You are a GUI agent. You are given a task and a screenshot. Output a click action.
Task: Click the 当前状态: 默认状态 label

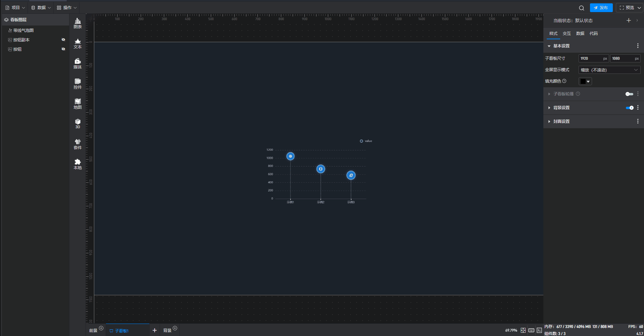pyautogui.click(x=573, y=20)
